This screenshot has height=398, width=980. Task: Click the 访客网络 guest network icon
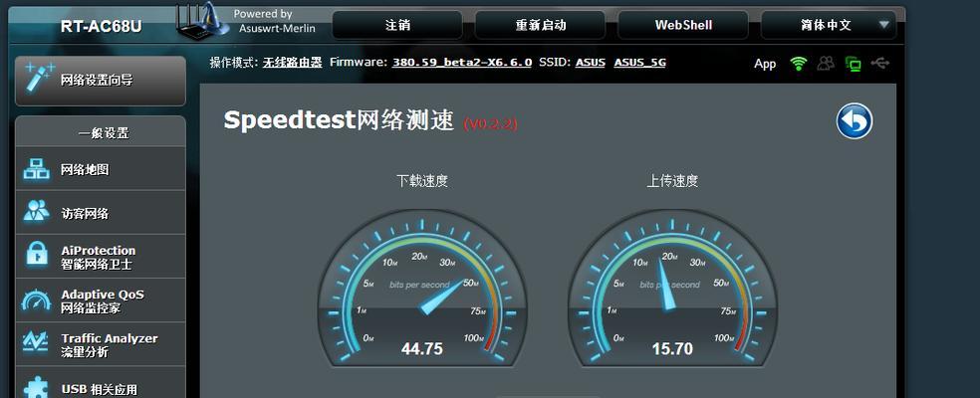click(x=36, y=211)
